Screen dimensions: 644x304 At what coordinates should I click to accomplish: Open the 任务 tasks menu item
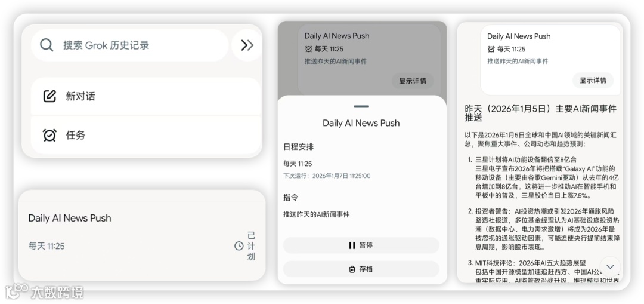coord(146,135)
